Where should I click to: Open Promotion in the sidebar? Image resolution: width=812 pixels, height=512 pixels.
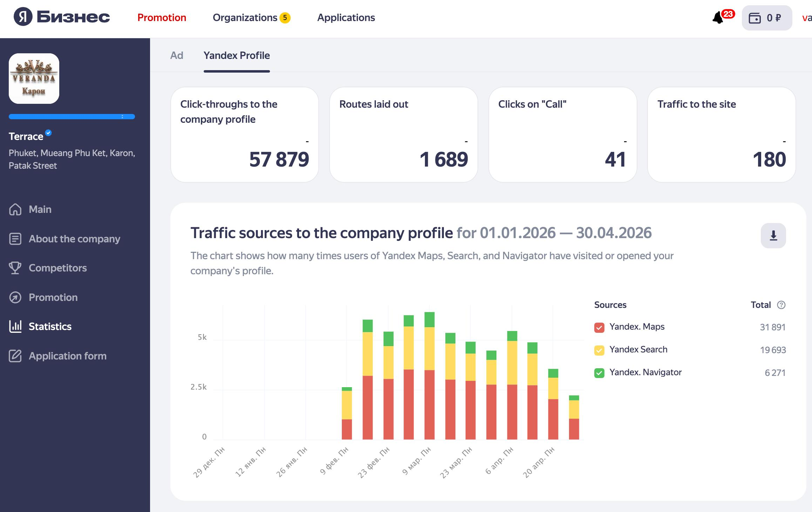[53, 297]
